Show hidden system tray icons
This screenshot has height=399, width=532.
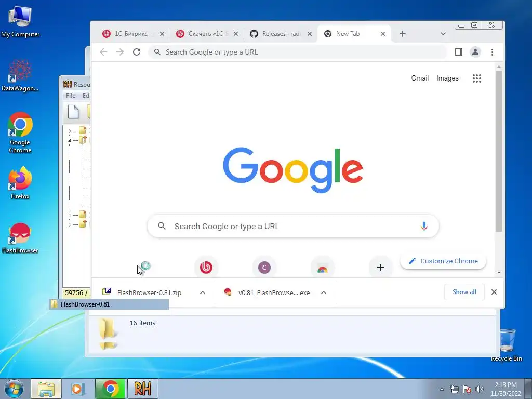(442, 389)
